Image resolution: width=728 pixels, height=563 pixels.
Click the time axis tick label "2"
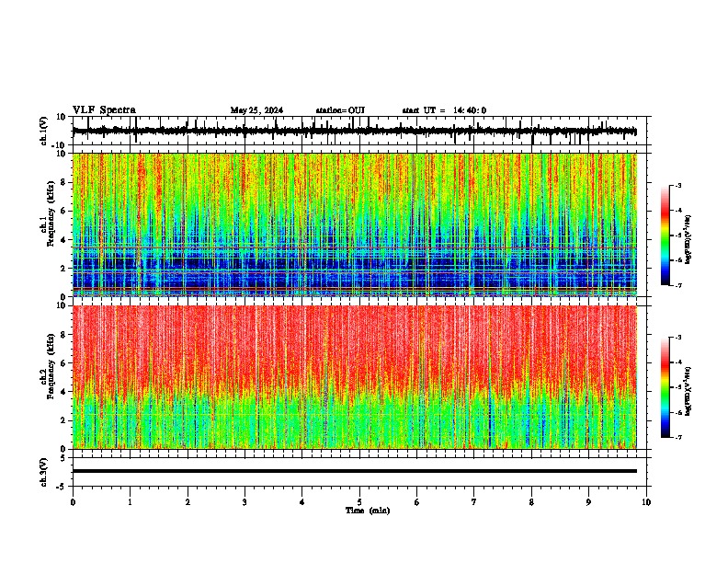click(188, 502)
